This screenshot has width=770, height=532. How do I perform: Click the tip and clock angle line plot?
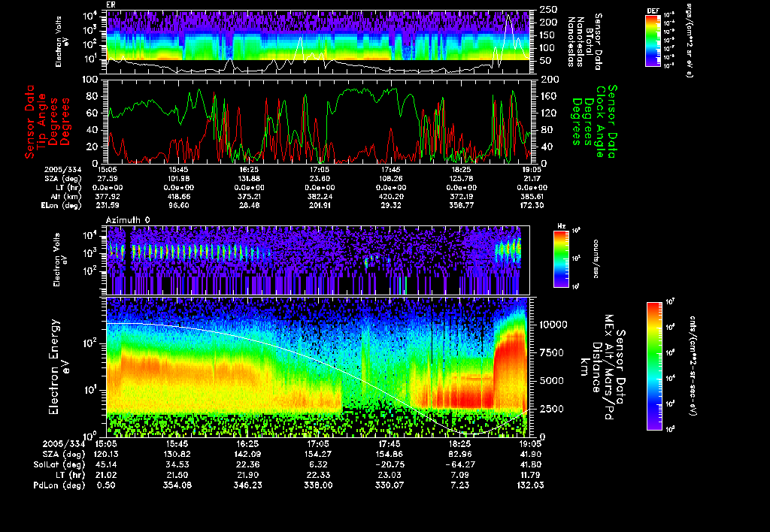click(318, 121)
